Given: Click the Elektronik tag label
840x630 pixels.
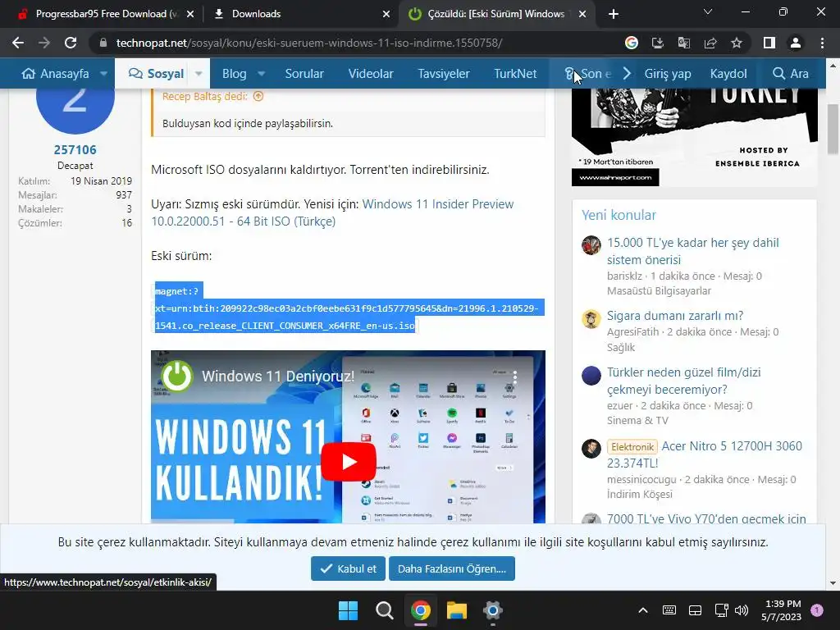Looking at the screenshot, I should (632, 447).
